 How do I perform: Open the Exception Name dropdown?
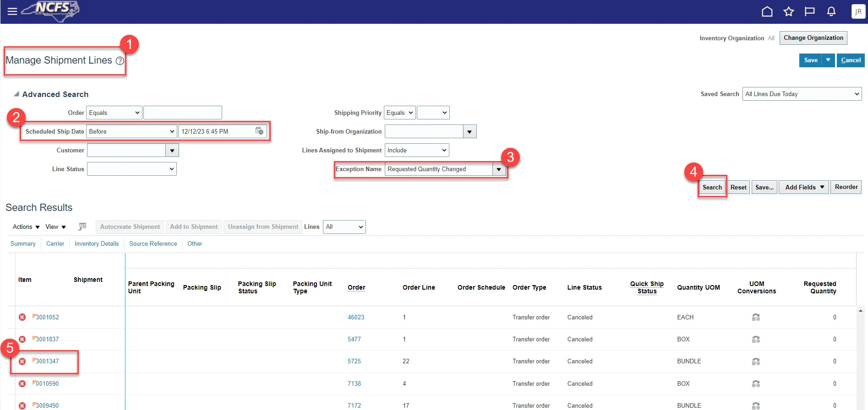point(499,169)
